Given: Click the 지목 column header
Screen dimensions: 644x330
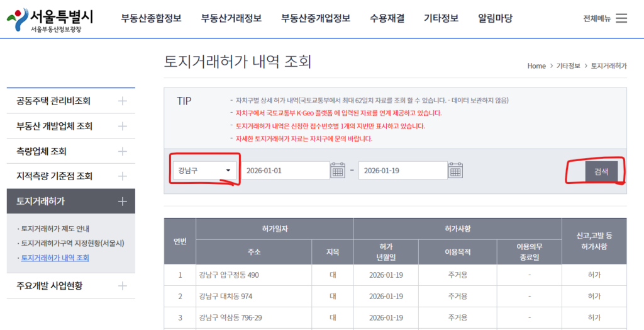Looking at the screenshot, I should 333,252.
